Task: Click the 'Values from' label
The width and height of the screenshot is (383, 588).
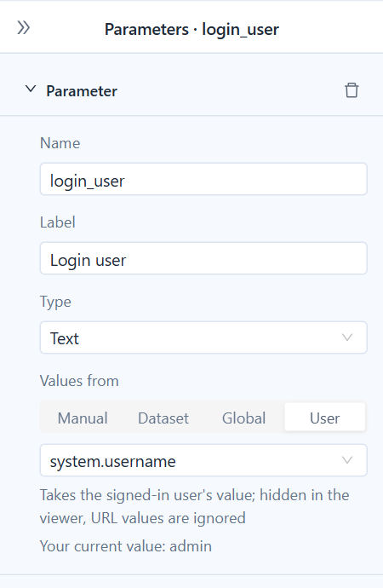Action: [x=79, y=381]
